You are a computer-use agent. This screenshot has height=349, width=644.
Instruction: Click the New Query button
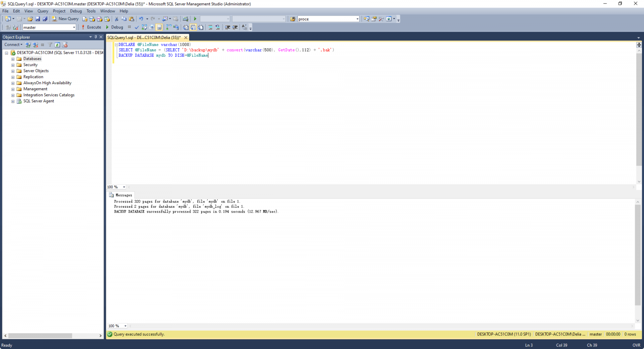point(65,19)
